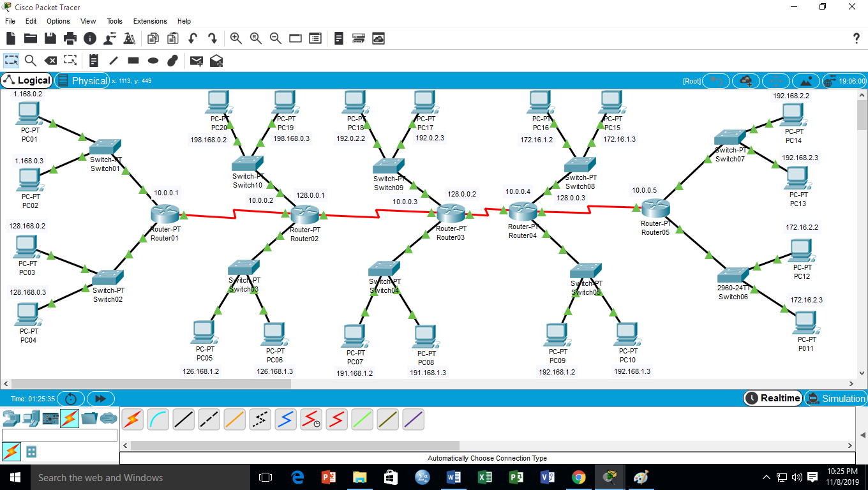Click the device search input field

click(x=60, y=435)
